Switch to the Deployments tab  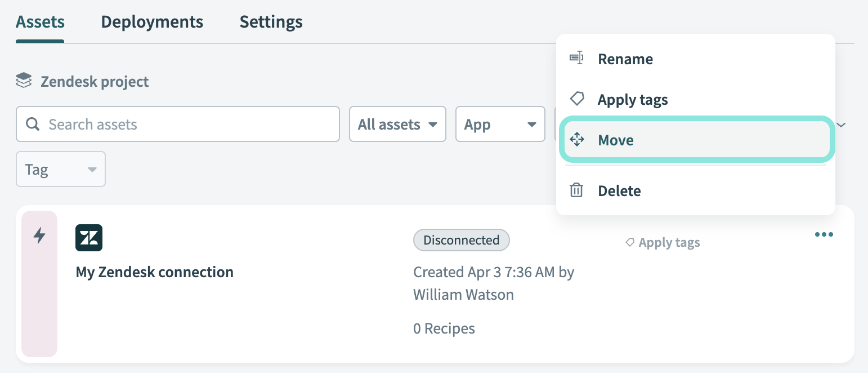(152, 22)
